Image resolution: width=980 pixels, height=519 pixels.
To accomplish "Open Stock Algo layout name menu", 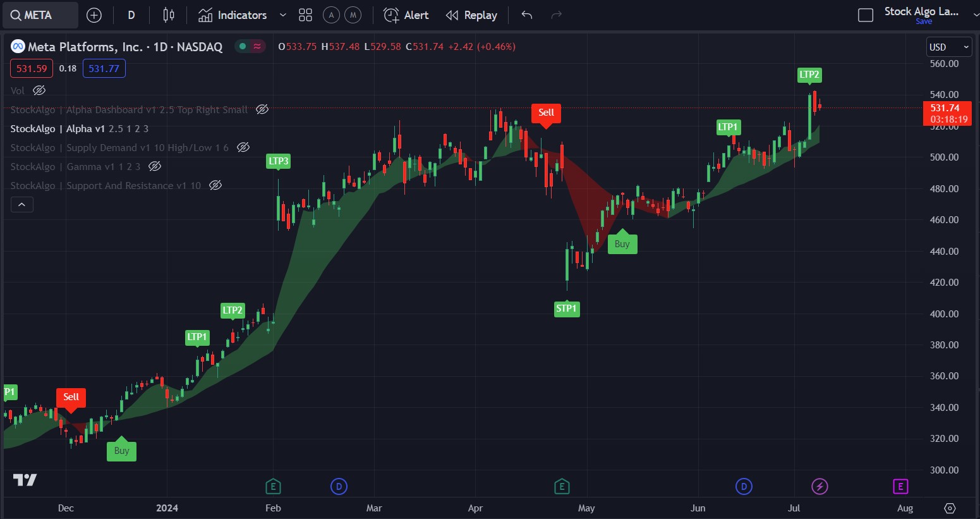I will 921,11.
